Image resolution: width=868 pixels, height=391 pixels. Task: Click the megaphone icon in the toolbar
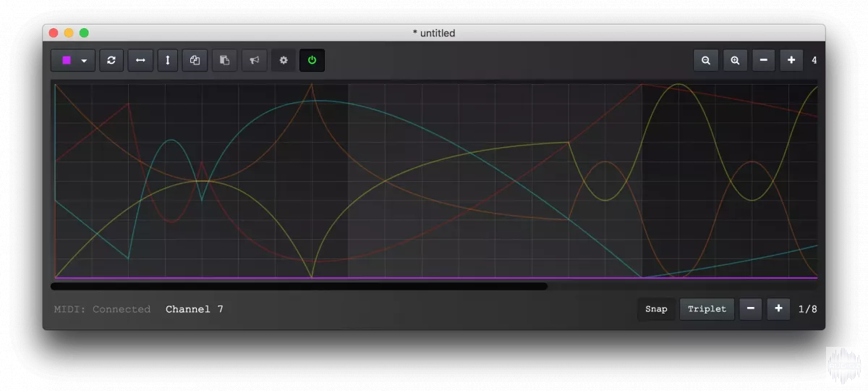click(x=255, y=60)
